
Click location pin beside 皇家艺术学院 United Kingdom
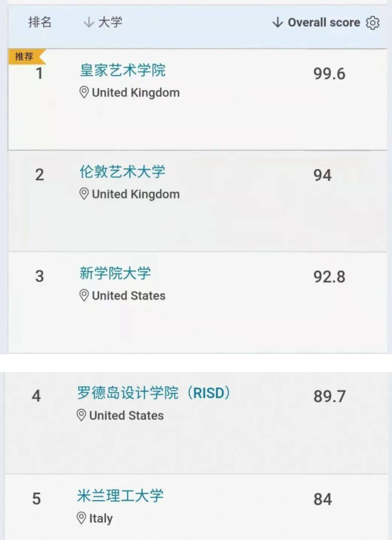(84, 93)
